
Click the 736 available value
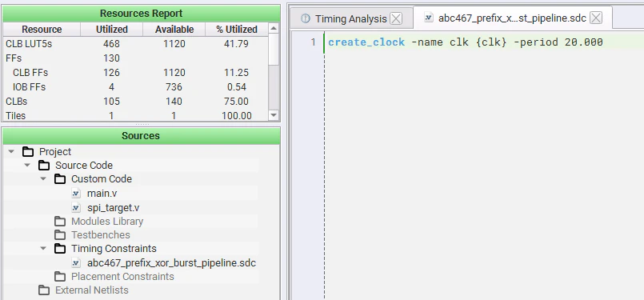tap(174, 87)
